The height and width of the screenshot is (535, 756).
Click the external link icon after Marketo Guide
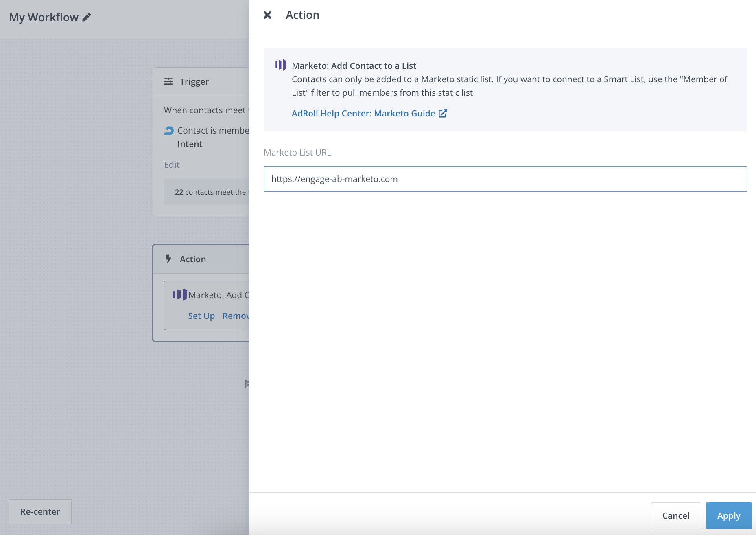click(443, 114)
